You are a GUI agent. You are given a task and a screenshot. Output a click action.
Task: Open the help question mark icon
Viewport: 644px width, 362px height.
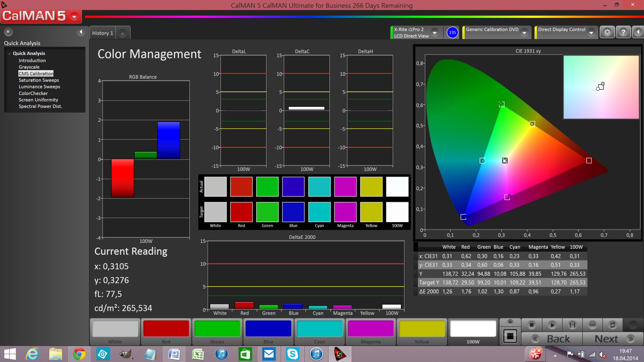click(x=623, y=32)
